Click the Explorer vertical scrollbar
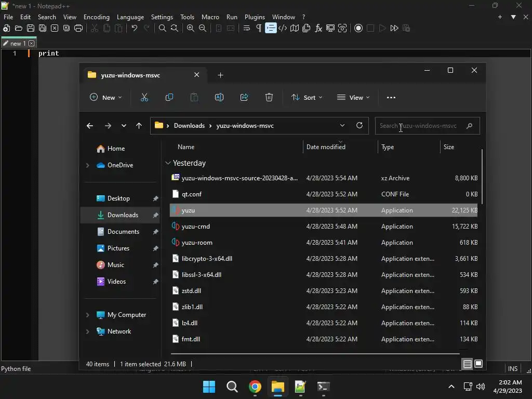The height and width of the screenshot is (399, 532). 482,177
